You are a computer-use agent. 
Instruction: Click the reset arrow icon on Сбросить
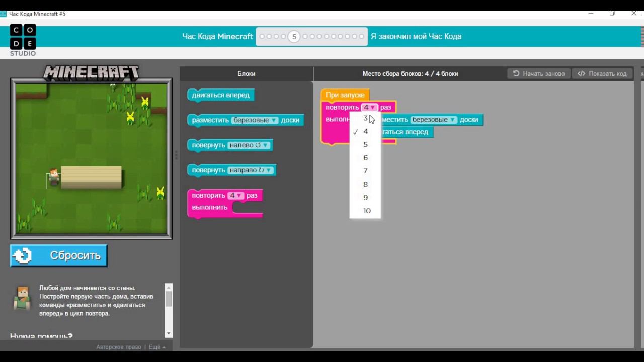click(x=23, y=256)
